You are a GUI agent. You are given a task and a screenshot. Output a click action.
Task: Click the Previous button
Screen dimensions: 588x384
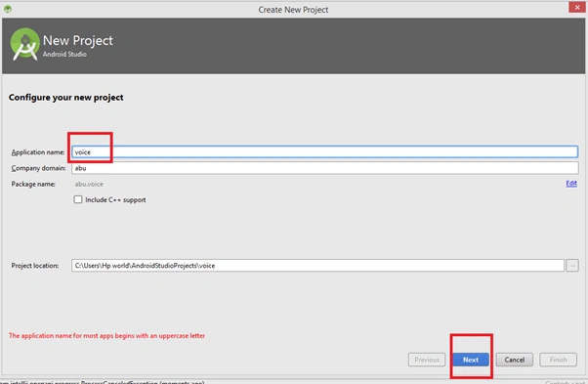coord(427,360)
